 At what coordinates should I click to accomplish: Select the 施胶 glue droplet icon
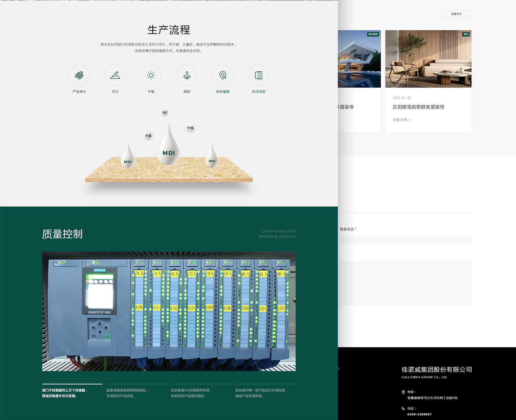(x=187, y=75)
